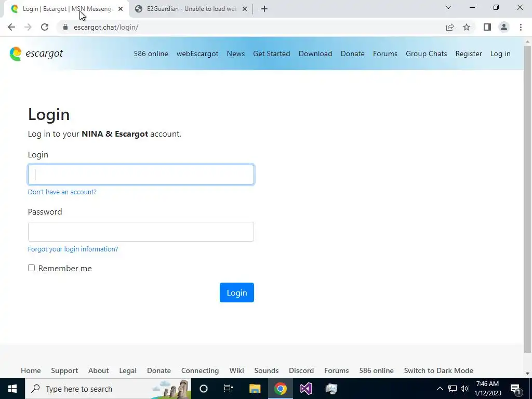Click the 586 online header link
Viewport: 532px width, 399px height.
coord(151,54)
